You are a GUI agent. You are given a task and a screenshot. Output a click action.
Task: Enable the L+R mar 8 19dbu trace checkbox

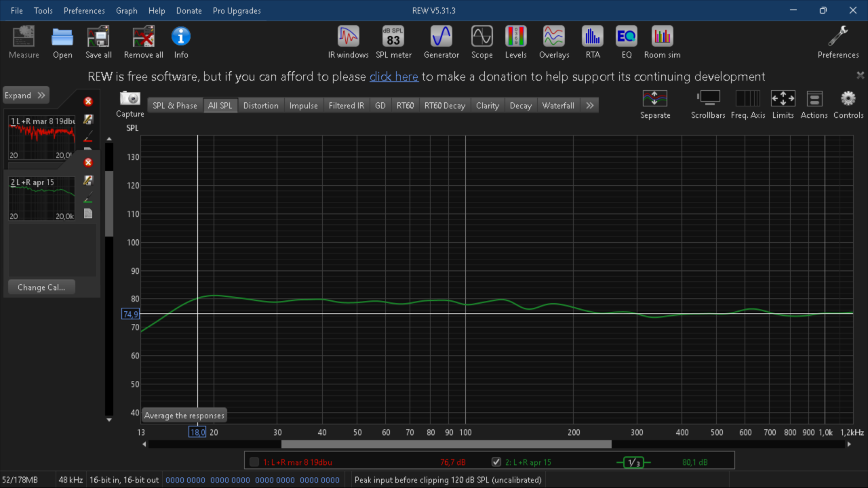[254, 462]
